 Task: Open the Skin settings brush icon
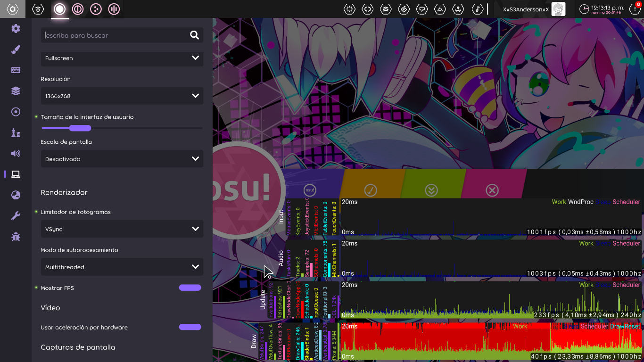click(15, 49)
